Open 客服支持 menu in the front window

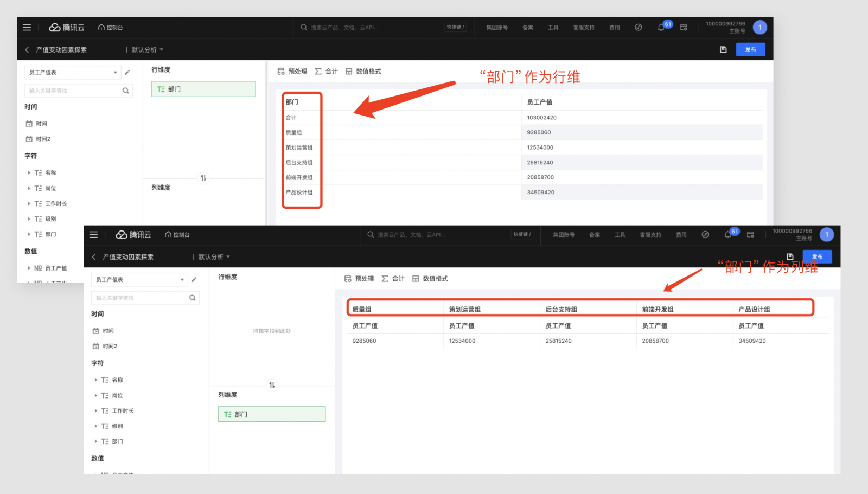[650, 235]
